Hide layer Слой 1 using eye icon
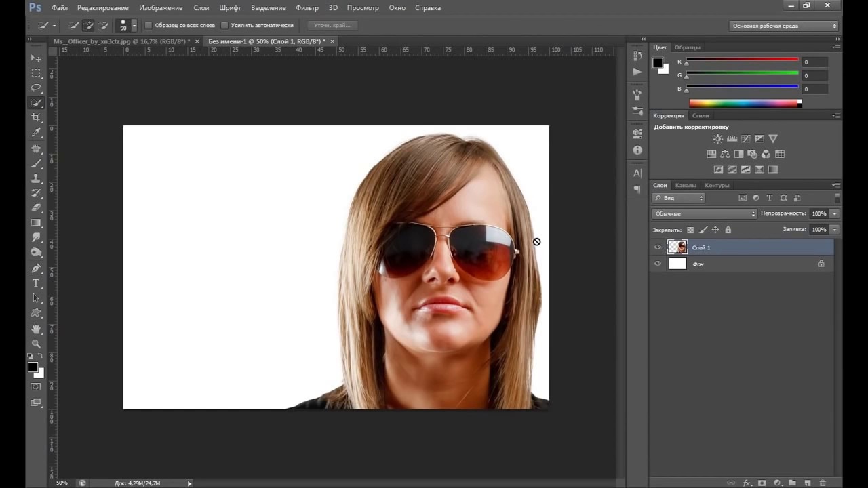Viewport: 868px width, 488px height. click(x=657, y=247)
